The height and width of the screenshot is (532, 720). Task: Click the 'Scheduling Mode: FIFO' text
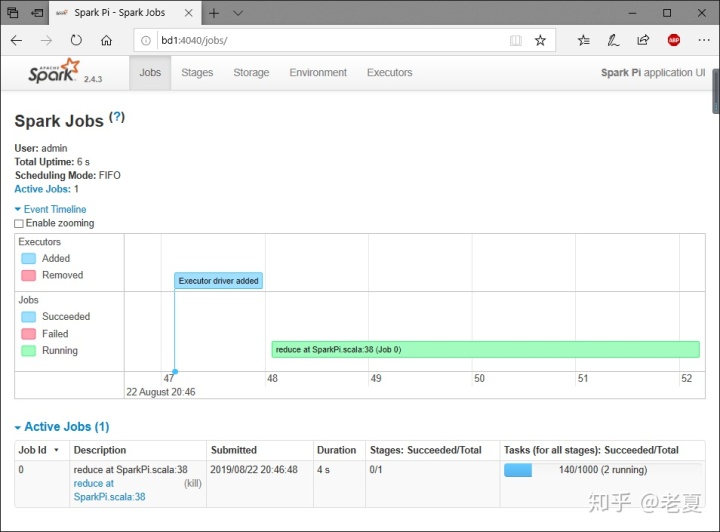click(x=68, y=175)
